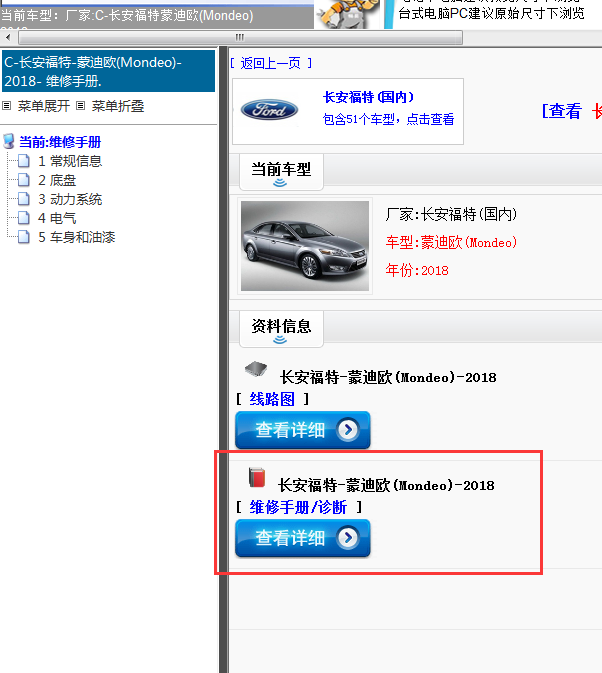The image size is (602, 673).
Task: Click the text 年份:2018
Action: click(417, 270)
